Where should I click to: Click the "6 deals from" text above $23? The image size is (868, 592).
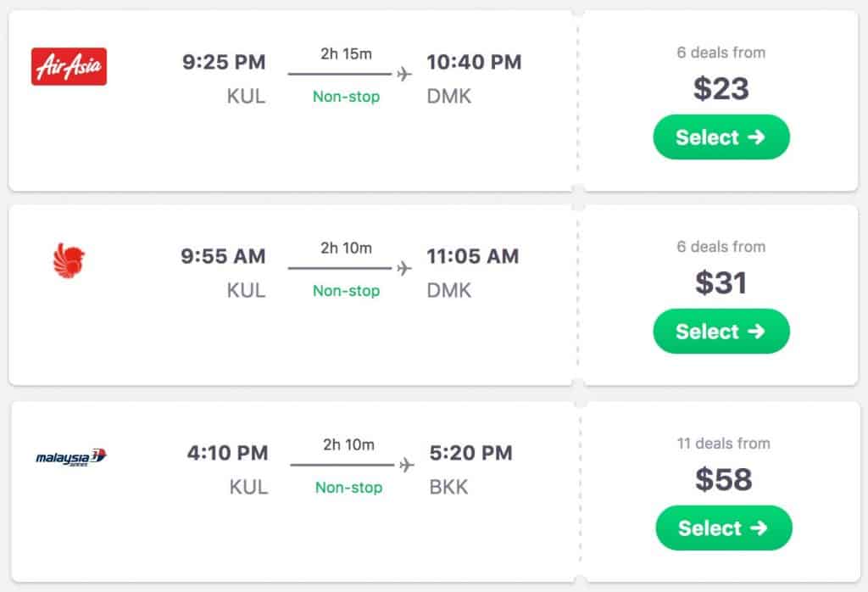[721, 53]
